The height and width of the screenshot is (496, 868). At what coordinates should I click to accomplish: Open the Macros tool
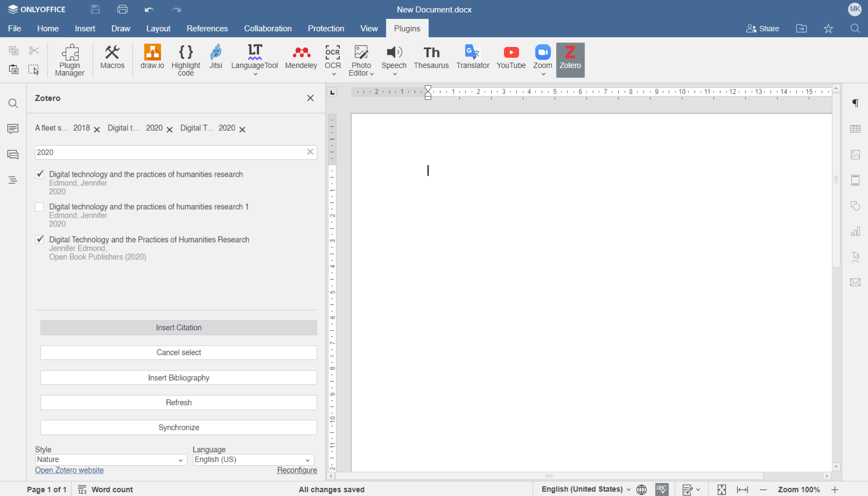click(x=112, y=57)
